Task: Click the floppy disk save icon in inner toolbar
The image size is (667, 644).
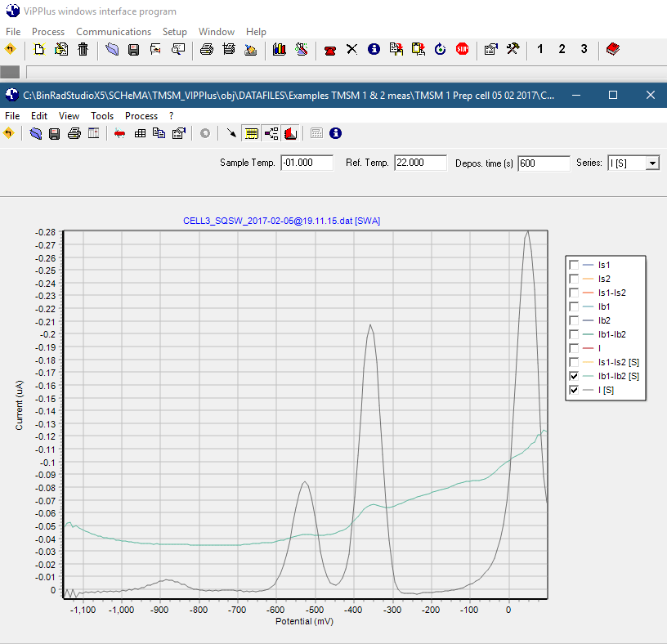Action: tap(54, 133)
